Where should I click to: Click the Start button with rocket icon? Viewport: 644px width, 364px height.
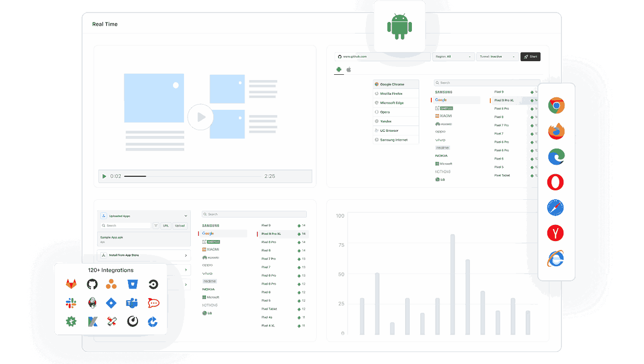click(530, 56)
